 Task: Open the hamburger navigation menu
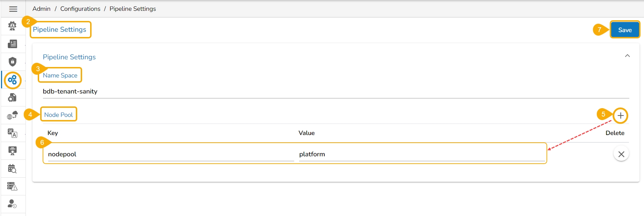coord(13,9)
